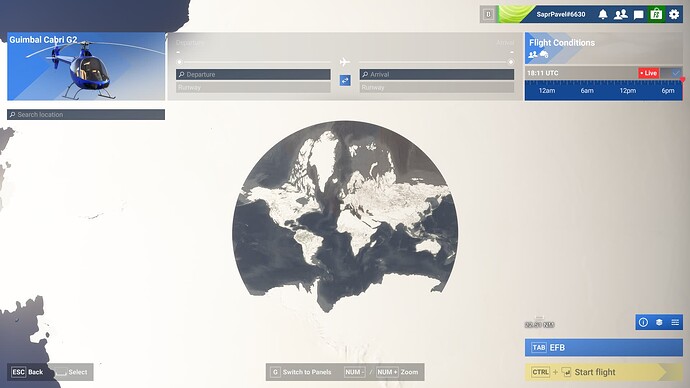Open the Flight Conditions panel
690x388 pixels.
click(x=604, y=48)
